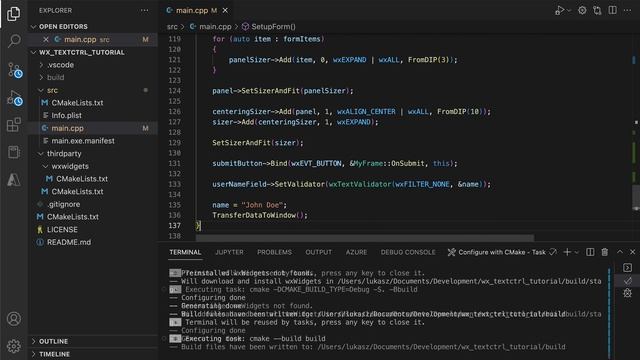Open the Manage gear in activity bar
This screenshot has width=640, height=360.
[13, 346]
